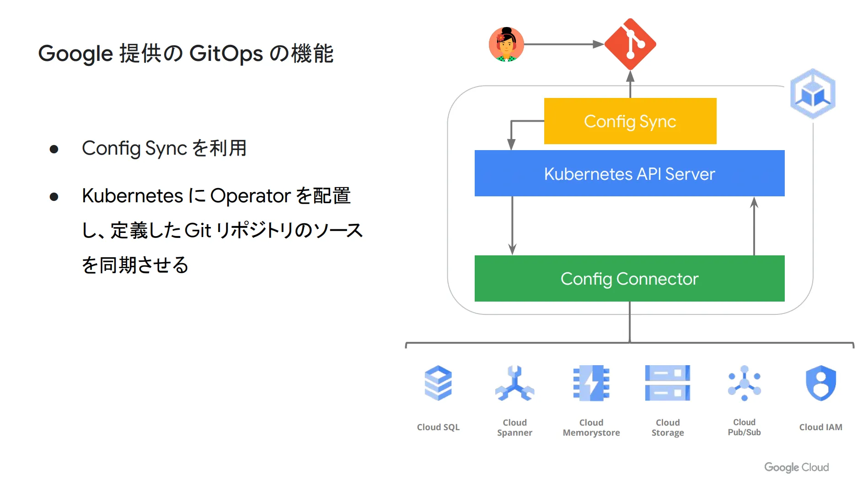The height and width of the screenshot is (486, 868).
Task: Click the developer avatar icon
Action: click(x=506, y=44)
